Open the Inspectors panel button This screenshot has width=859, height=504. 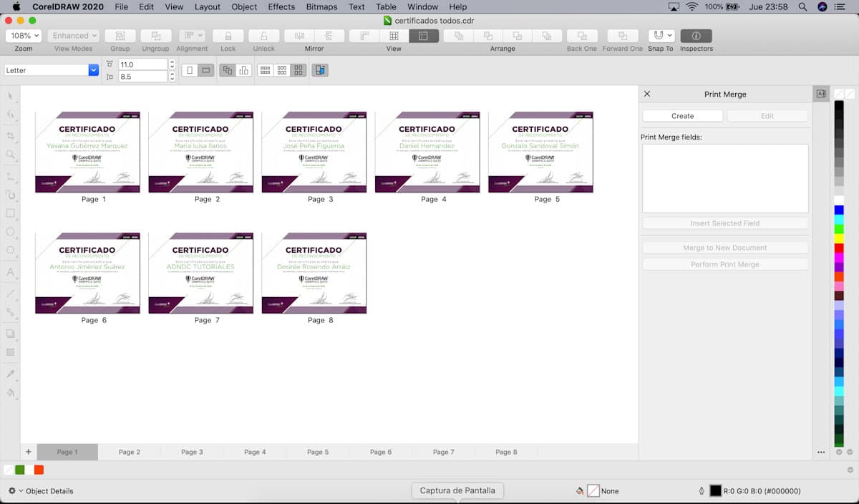click(x=696, y=36)
